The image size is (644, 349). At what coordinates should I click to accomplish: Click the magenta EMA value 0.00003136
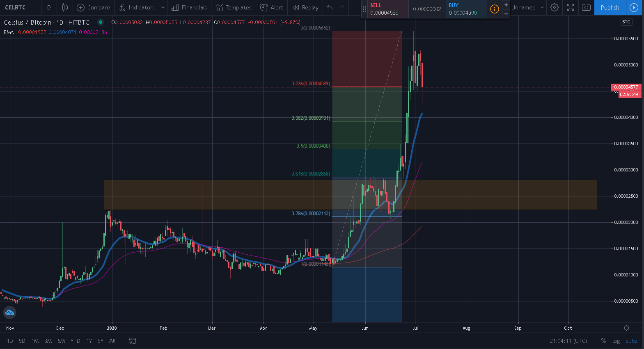[93, 32]
